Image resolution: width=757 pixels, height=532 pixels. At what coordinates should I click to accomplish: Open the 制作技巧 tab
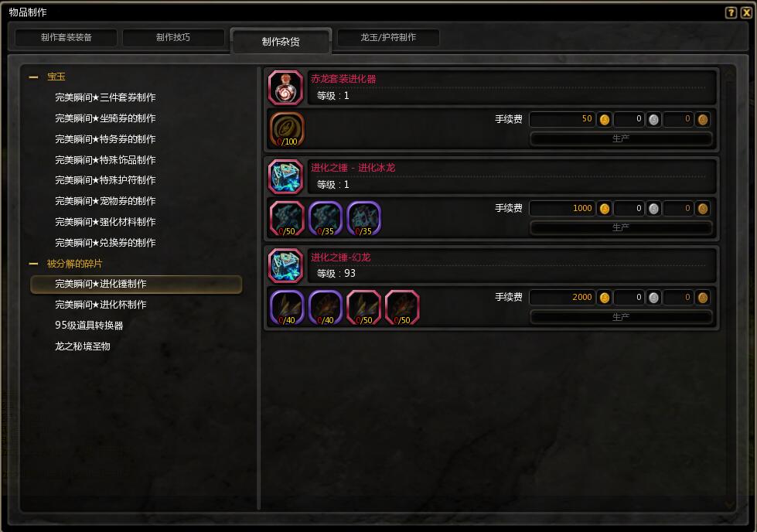[173, 37]
